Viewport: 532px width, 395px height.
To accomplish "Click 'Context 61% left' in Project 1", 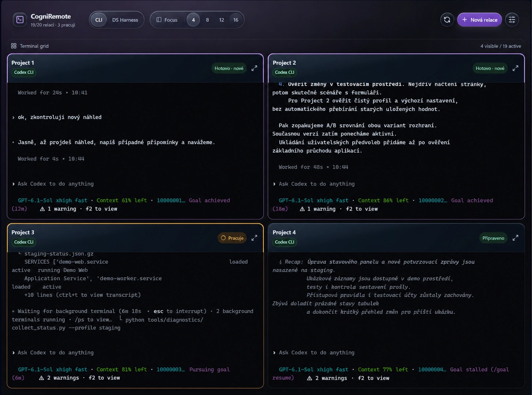I will [122, 200].
